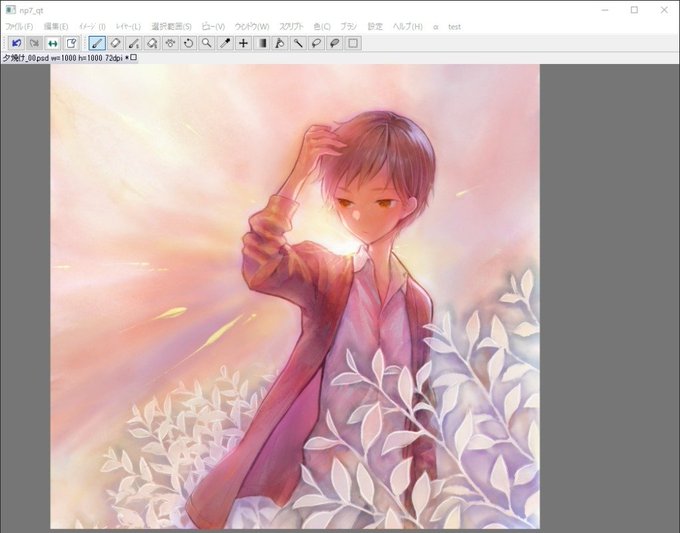The width and height of the screenshot is (680, 533).
Task: Select the second eraser tool icon
Action: (152, 43)
